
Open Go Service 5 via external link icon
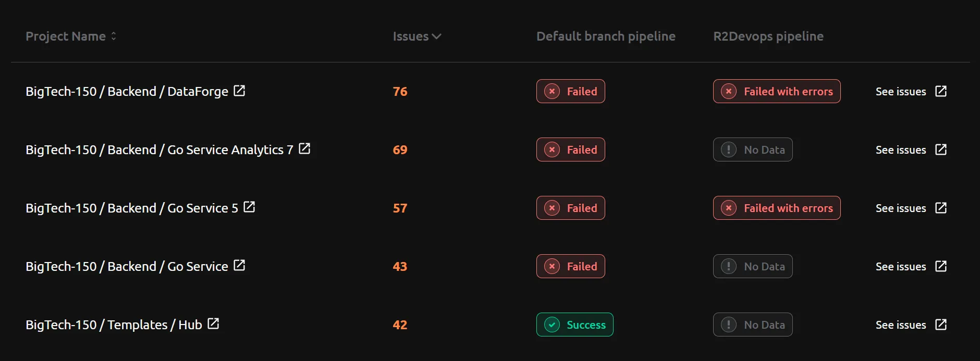point(250,207)
